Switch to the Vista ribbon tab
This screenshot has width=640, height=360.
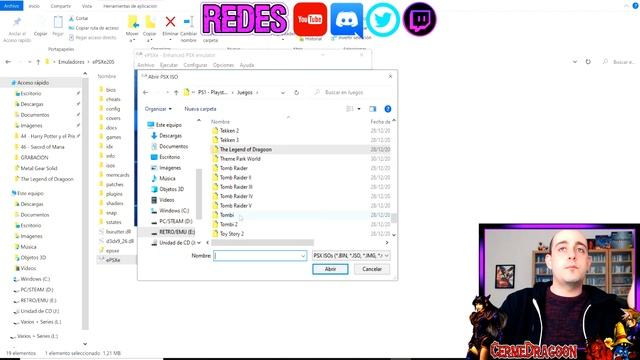coord(87,6)
